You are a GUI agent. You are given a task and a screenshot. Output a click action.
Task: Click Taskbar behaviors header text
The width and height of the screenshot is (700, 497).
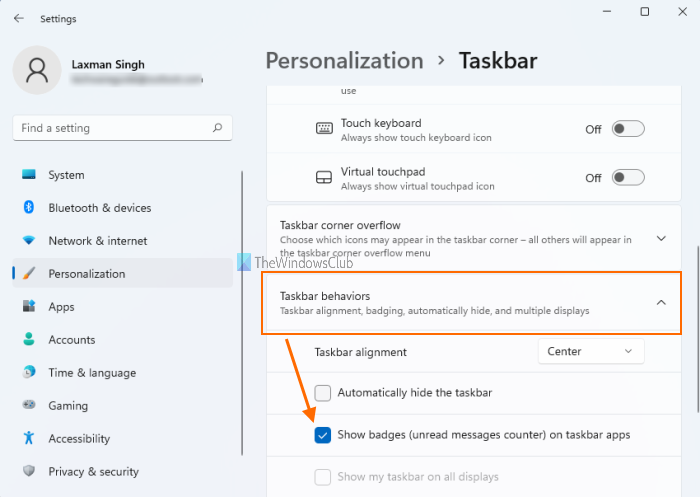pyautogui.click(x=325, y=296)
